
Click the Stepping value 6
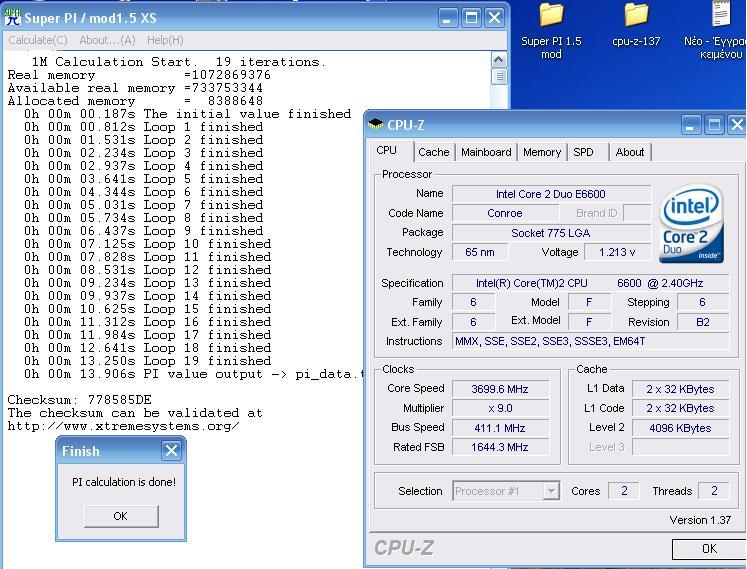click(x=703, y=302)
